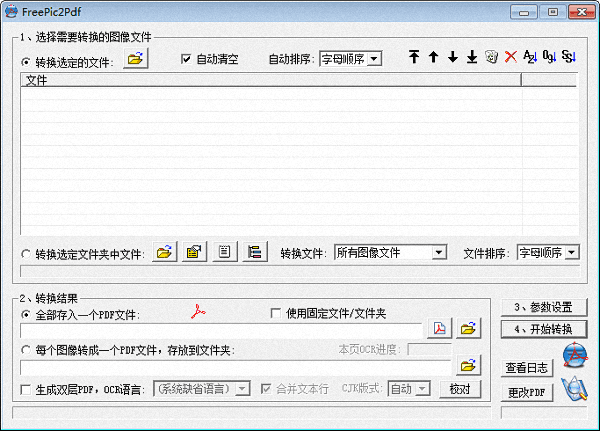Click the round red PDF logo icon
The image size is (600, 431).
[573, 354]
